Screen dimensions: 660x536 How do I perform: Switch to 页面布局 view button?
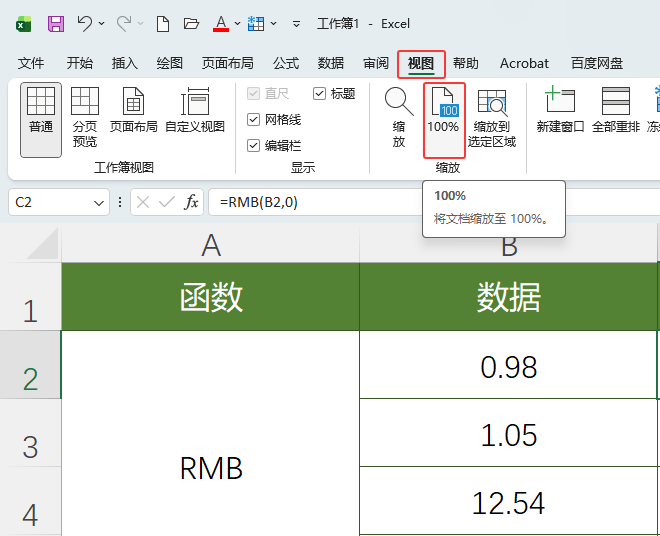coord(133,110)
